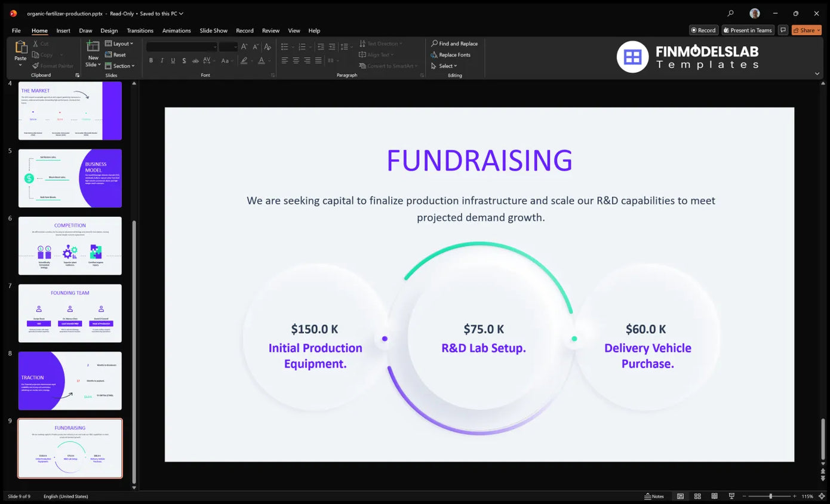Click zoom in plus button
830x504 pixels.
tap(794, 496)
